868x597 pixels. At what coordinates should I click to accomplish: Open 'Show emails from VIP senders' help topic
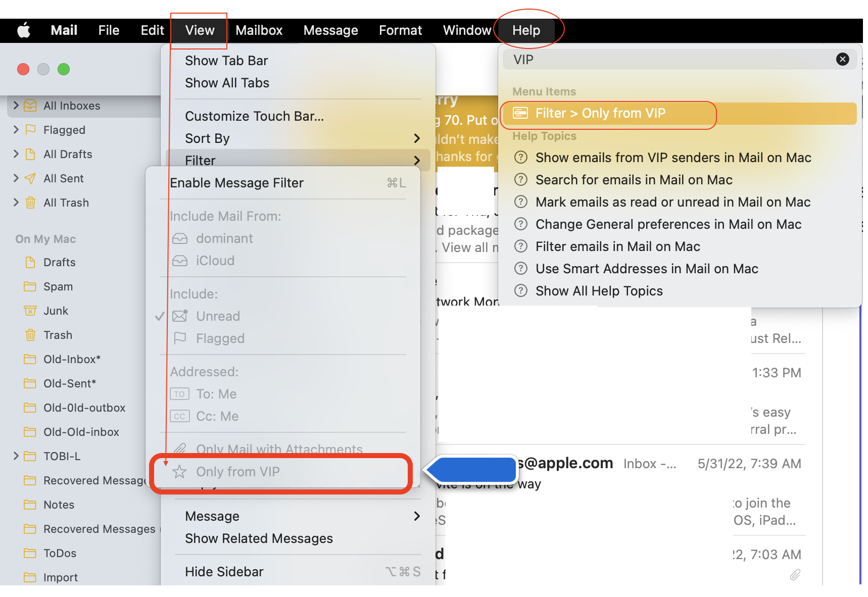click(680, 158)
